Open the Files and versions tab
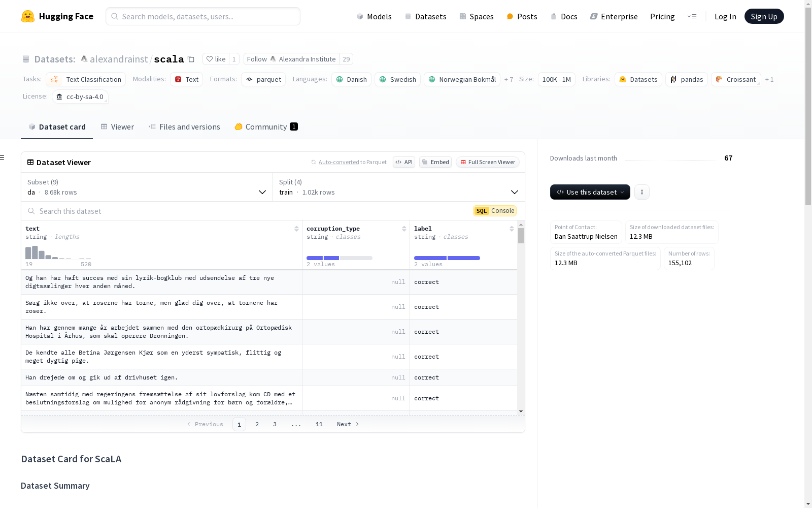 coord(184,127)
